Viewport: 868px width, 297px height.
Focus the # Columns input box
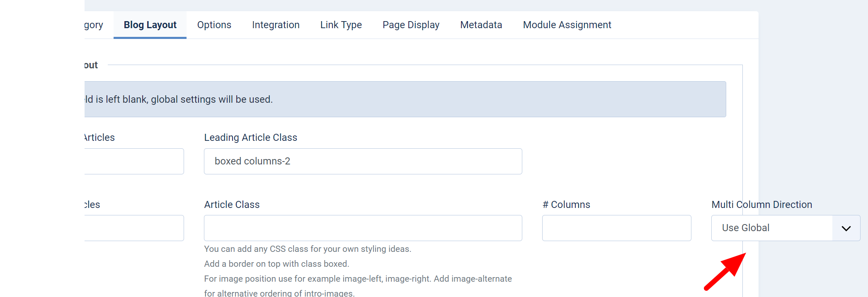click(616, 228)
